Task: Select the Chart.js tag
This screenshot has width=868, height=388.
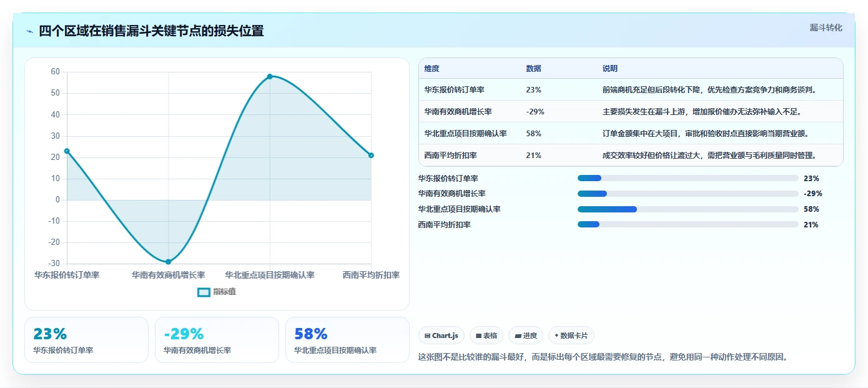Action: coord(441,336)
